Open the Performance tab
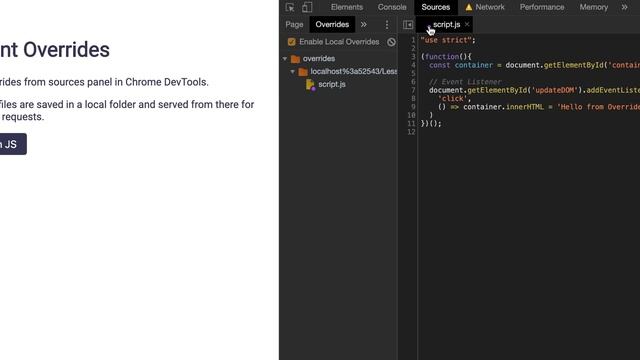Screen dimensions: 640x360 pyautogui.click(x=542, y=7)
